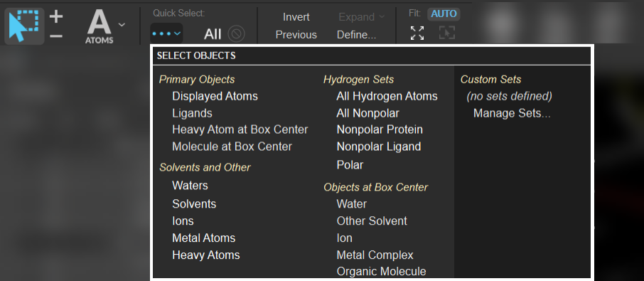
Task: Click the Primary Objects heading
Action: 197,79
